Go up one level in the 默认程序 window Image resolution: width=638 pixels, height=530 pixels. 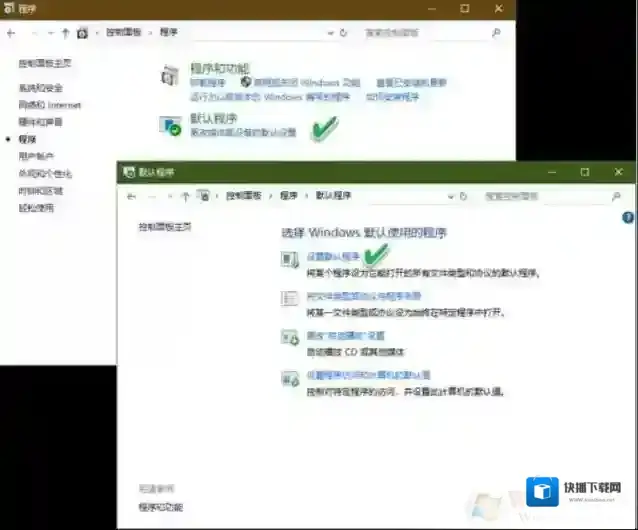185,196
